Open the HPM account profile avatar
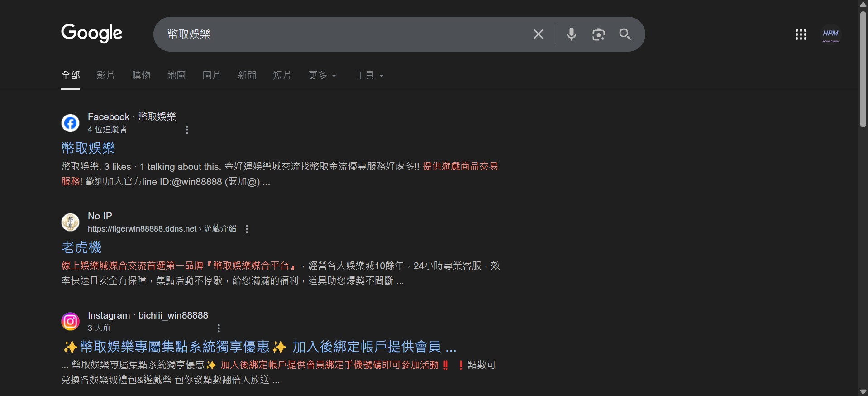 point(830,34)
